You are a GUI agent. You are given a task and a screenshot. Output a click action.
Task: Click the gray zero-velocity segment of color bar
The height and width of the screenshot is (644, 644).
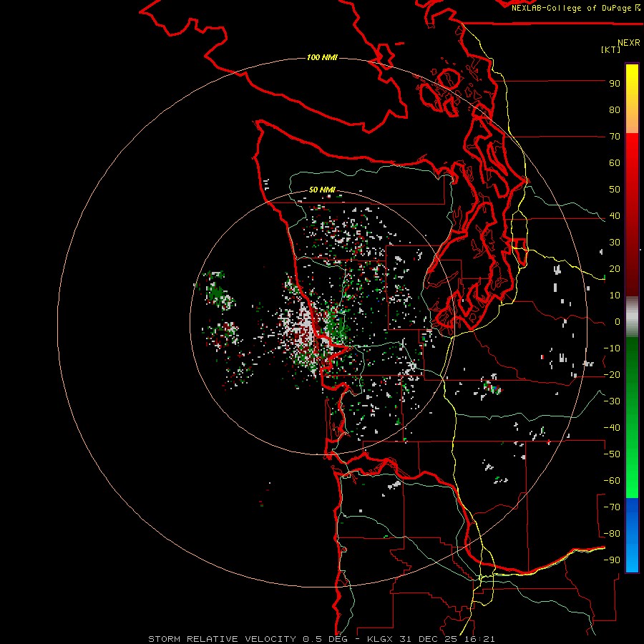click(632, 316)
